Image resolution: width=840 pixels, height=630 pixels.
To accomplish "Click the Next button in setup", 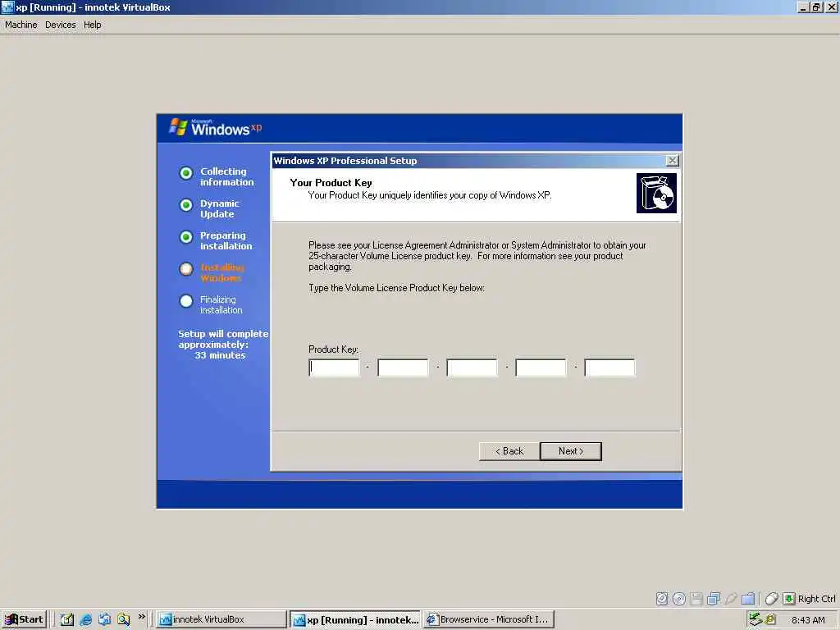I will pyautogui.click(x=571, y=451).
